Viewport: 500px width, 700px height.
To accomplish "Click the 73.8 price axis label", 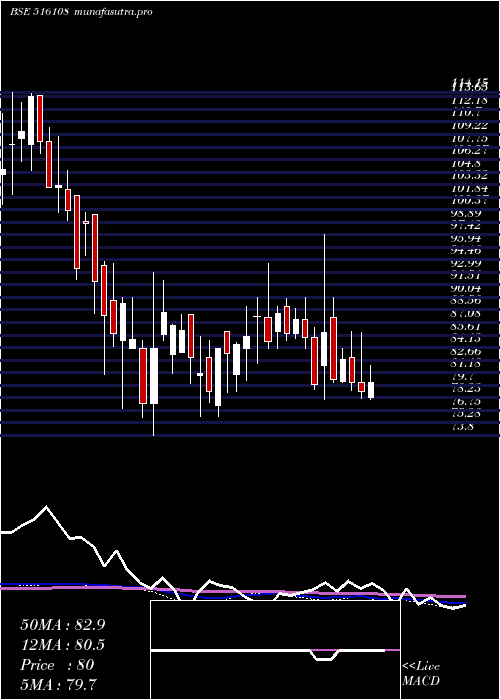I will (464, 427).
